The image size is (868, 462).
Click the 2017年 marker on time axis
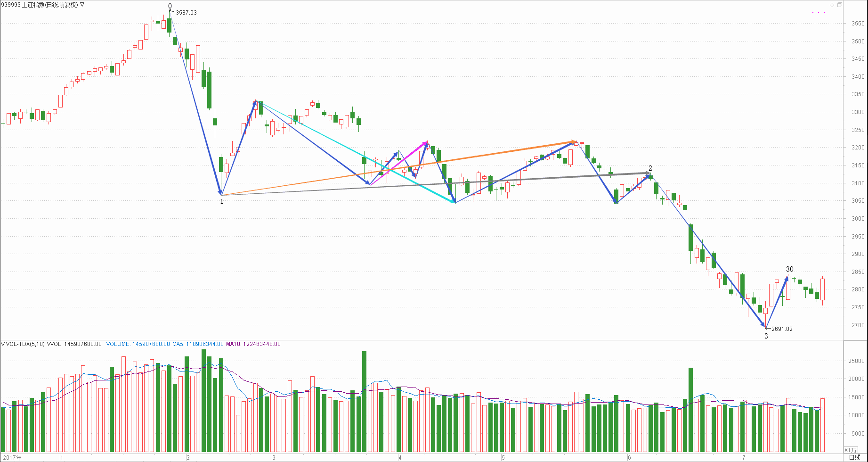12,458
